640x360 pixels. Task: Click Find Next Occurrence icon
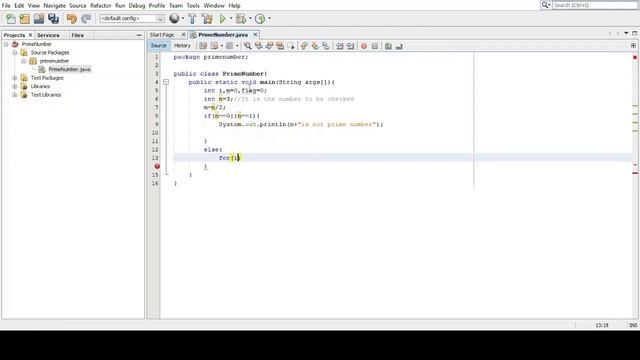pos(269,46)
